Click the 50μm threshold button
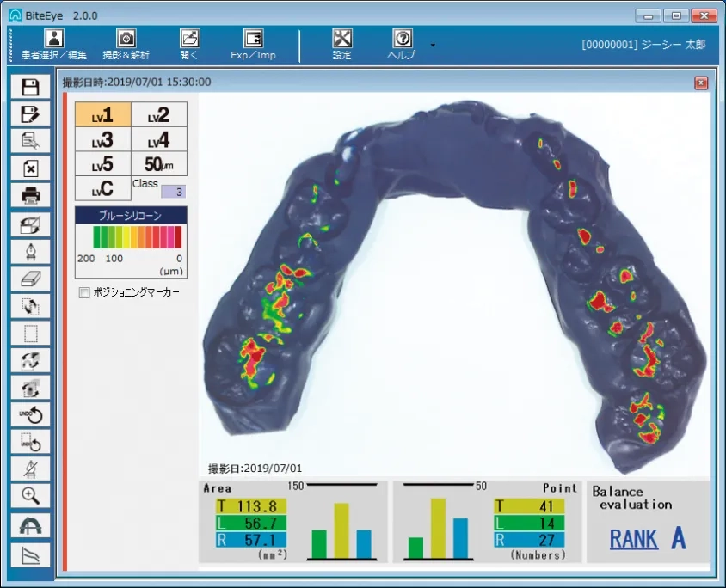Image resolution: width=726 pixels, height=588 pixels. point(159,164)
